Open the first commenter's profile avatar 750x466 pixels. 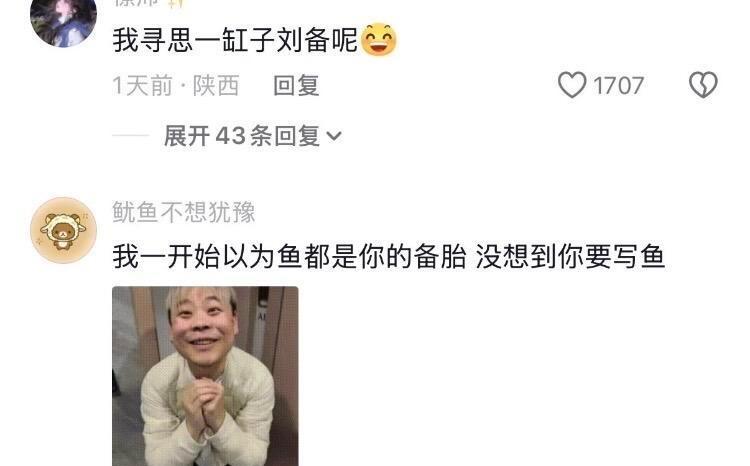click(63, 22)
